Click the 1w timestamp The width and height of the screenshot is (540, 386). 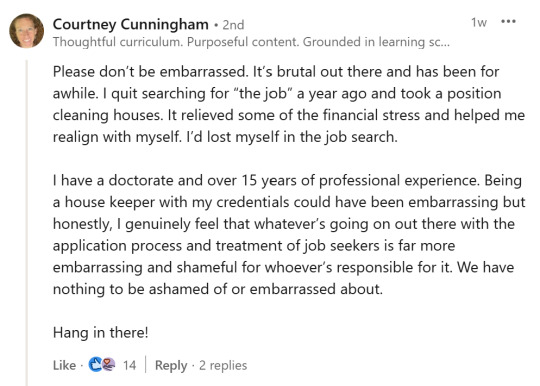point(479,22)
